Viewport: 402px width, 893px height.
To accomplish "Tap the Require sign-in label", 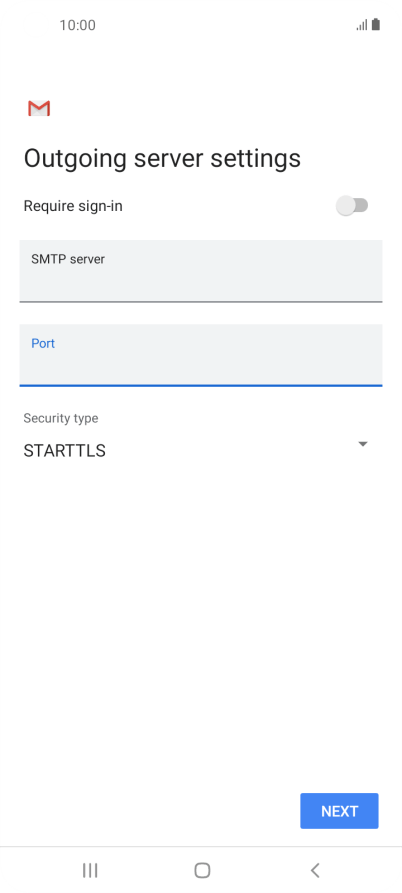I will tap(73, 206).
